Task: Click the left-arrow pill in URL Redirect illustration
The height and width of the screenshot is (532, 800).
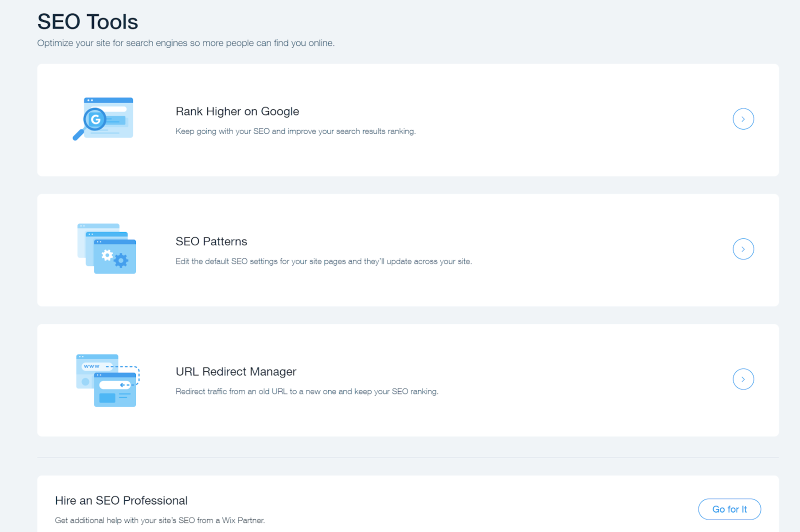Action: click(x=115, y=385)
